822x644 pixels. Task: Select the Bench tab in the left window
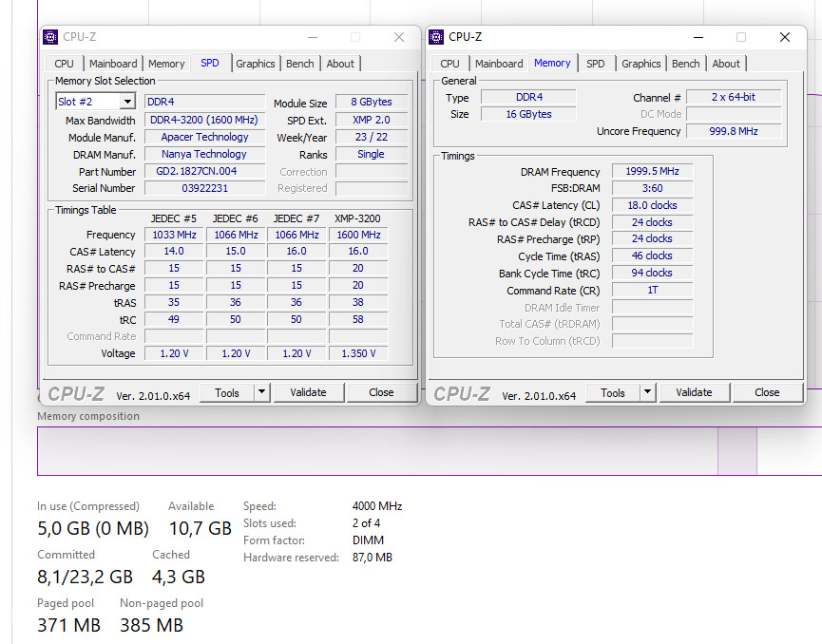[300, 64]
